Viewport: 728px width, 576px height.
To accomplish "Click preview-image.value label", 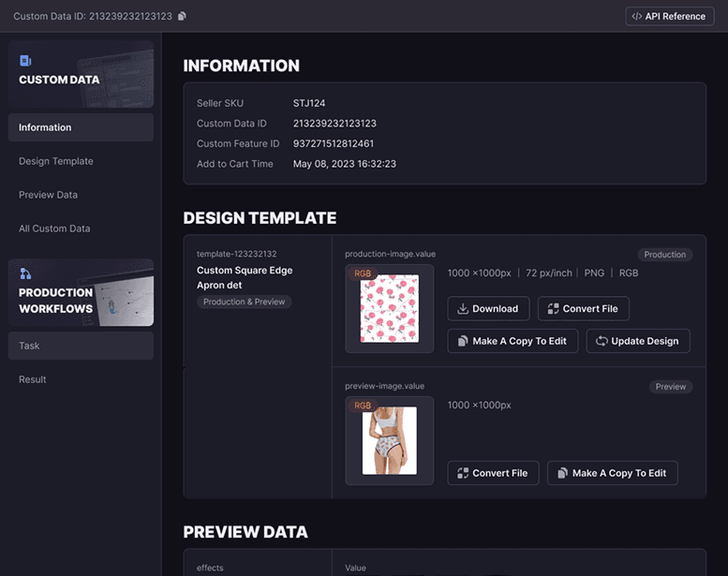I will (x=385, y=386).
